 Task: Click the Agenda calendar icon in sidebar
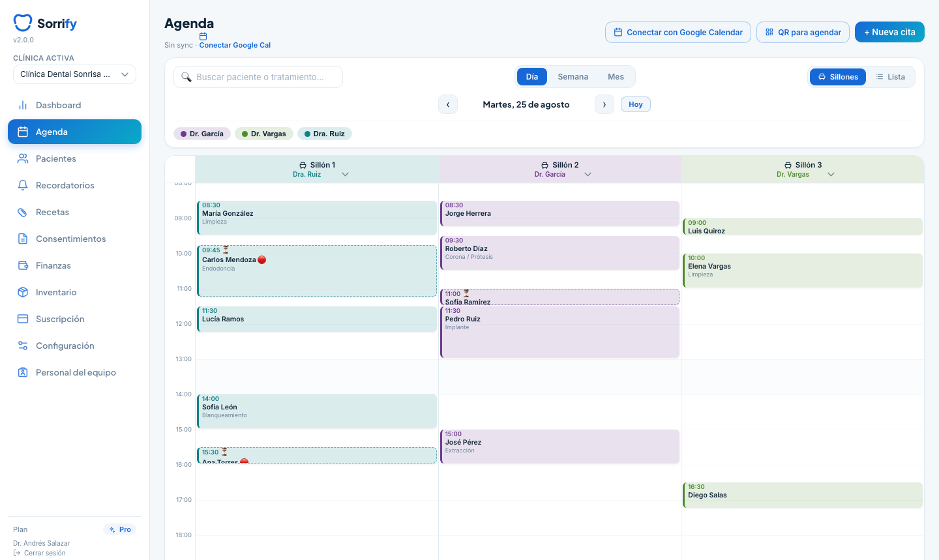(23, 132)
